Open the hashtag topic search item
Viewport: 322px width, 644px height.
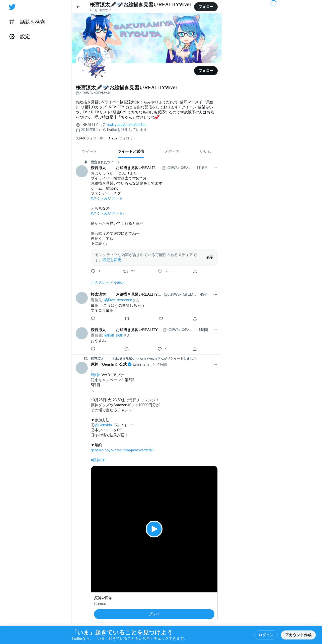click(x=27, y=22)
